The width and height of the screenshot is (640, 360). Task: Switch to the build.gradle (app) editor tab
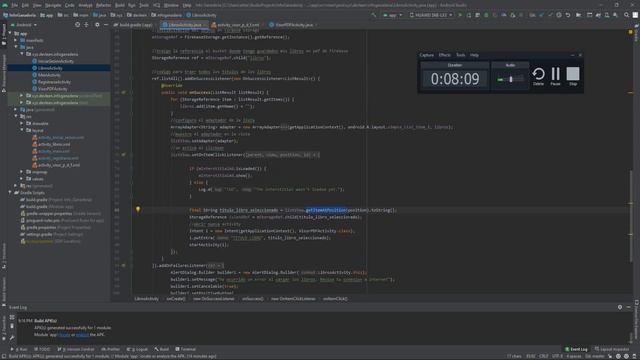[133, 25]
